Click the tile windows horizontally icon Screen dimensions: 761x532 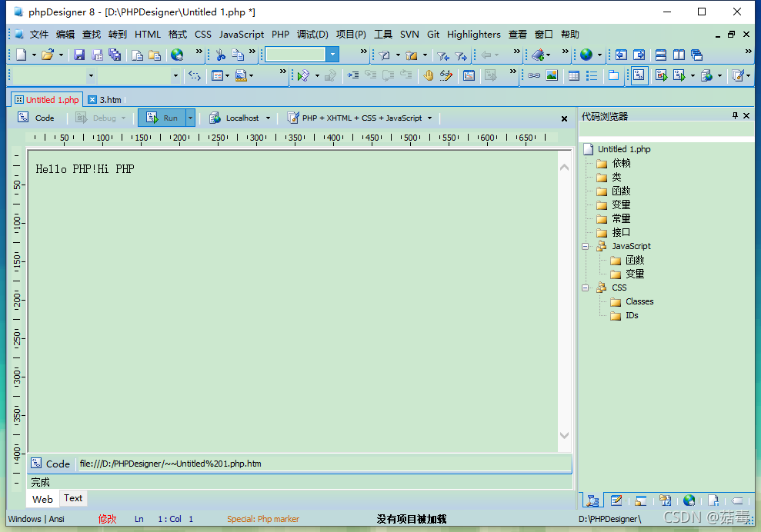click(x=660, y=55)
